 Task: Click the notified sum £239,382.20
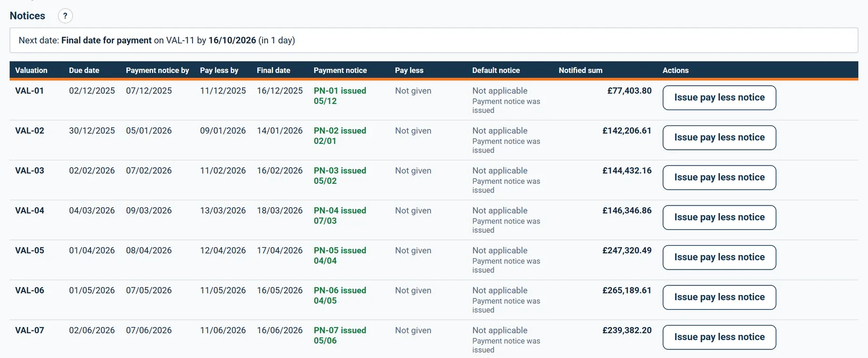click(627, 330)
